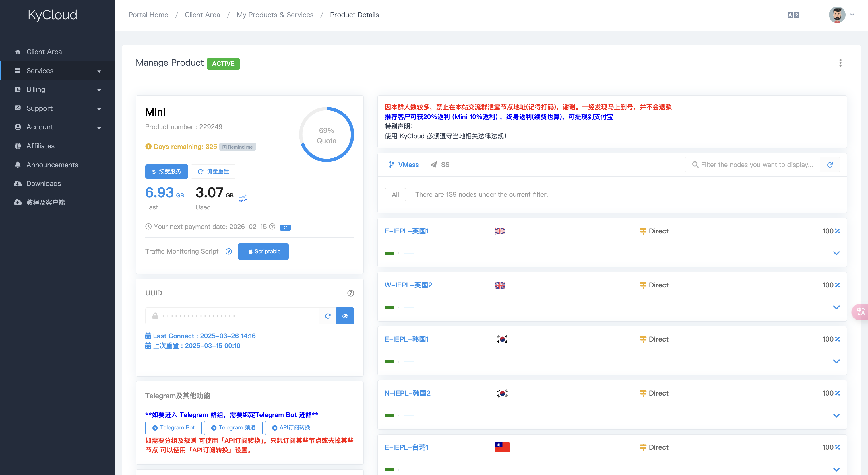
Task: Open the Telegram 频道 button
Action: 233,428
